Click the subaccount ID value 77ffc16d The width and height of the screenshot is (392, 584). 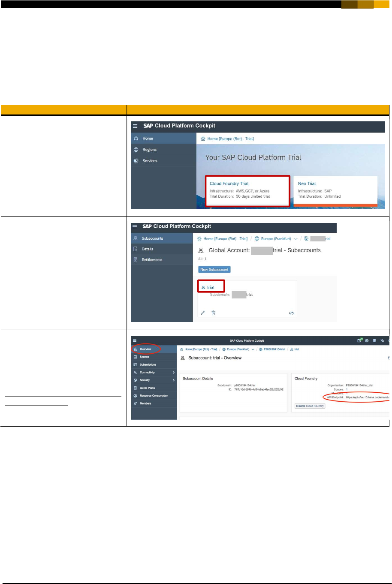[259, 389]
